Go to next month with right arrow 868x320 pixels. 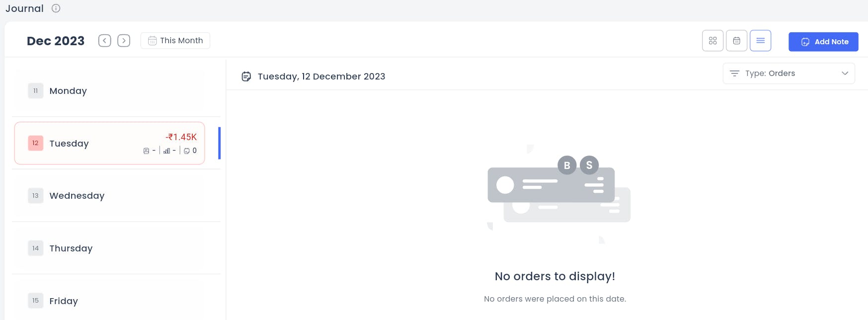point(124,41)
